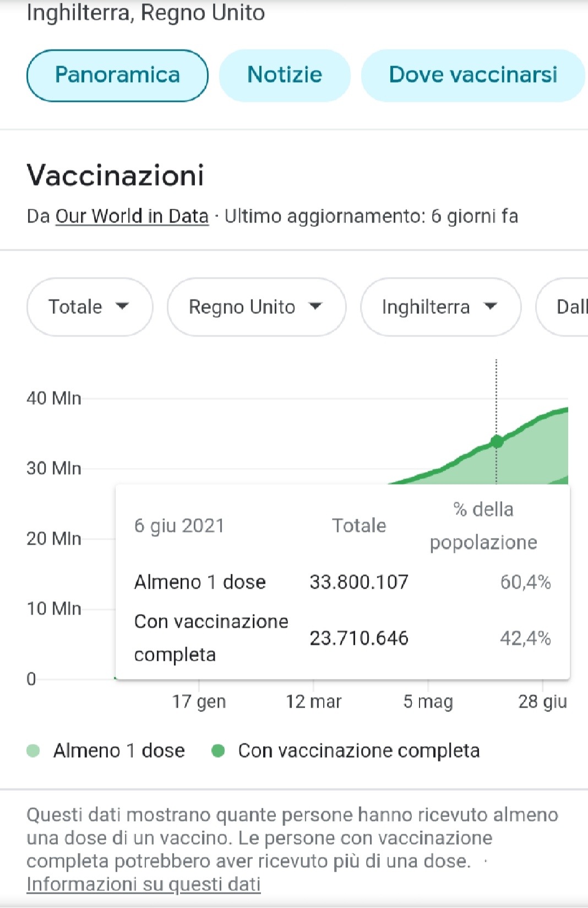Open the Regno Unito country dropdown
The width and height of the screenshot is (588, 908).
pyautogui.click(x=256, y=307)
